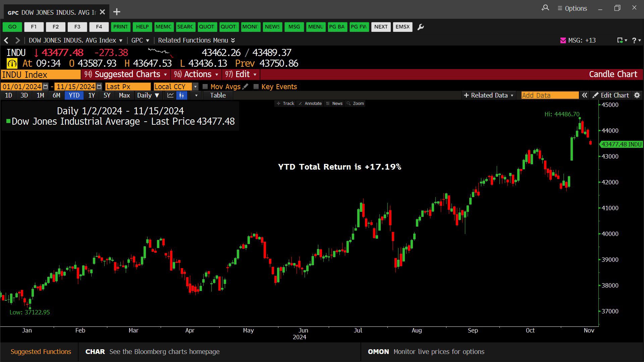Open CHAR Bloomberg charts homepage link
644x362 pixels.
click(x=152, y=352)
